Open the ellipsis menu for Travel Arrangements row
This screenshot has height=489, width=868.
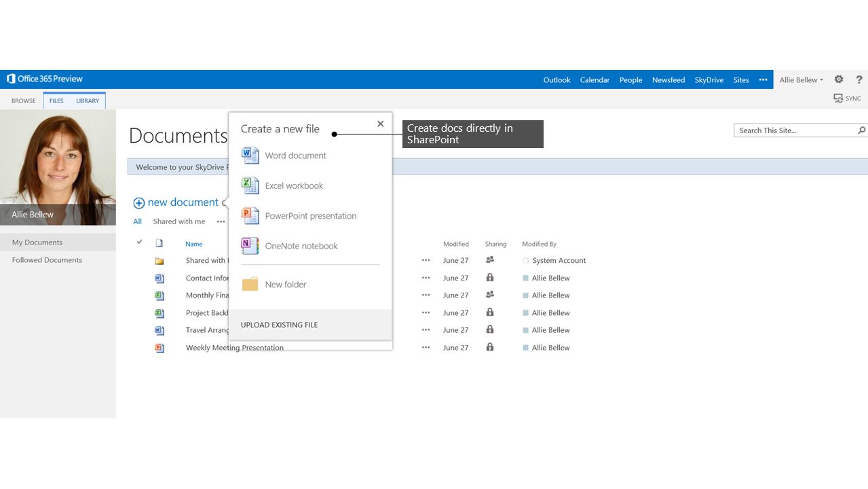click(426, 330)
